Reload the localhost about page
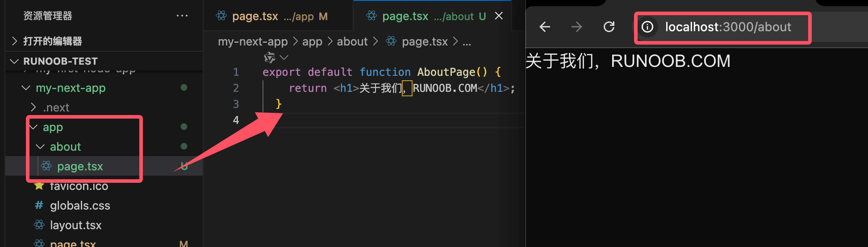Screen dimensions: 868x247 [x=609, y=27]
